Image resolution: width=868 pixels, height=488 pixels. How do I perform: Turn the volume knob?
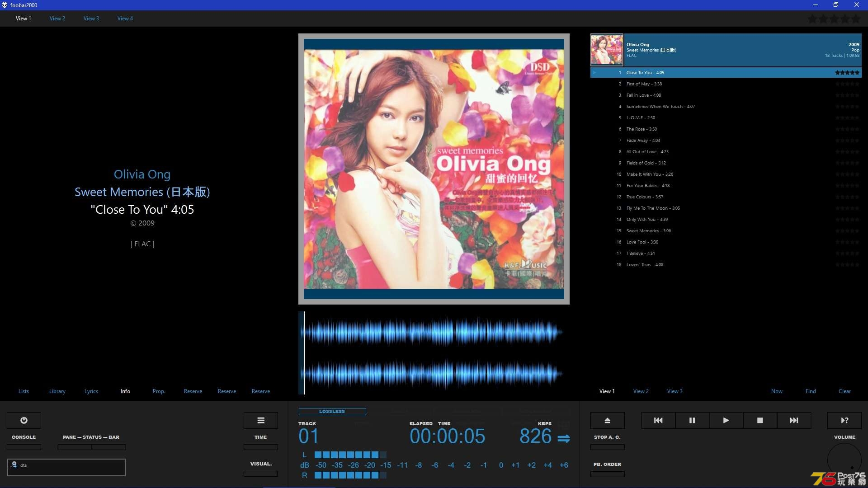click(844, 460)
